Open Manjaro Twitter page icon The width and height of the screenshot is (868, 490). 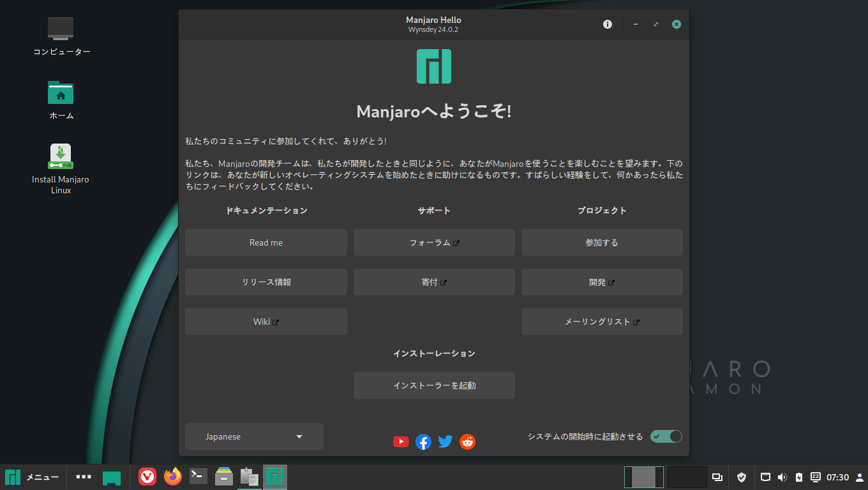[x=445, y=442]
